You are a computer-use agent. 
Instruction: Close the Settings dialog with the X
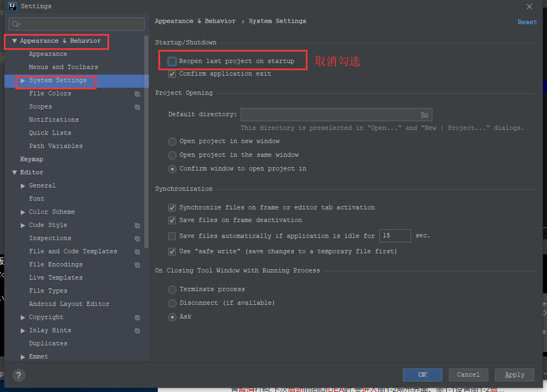(529, 6)
